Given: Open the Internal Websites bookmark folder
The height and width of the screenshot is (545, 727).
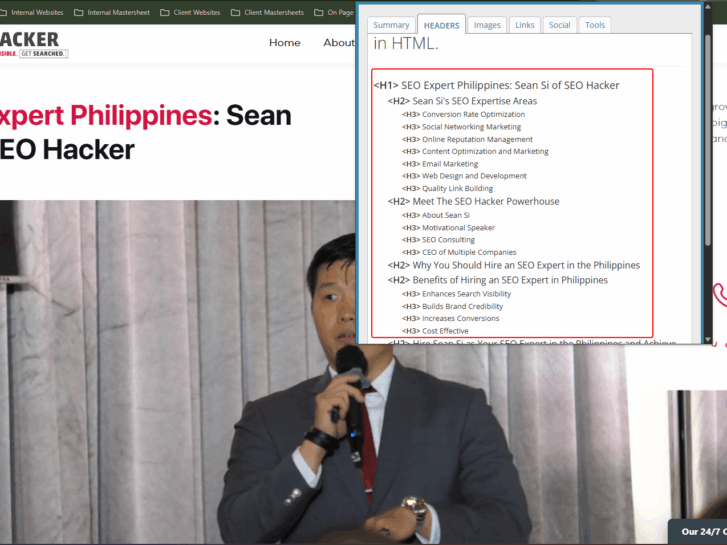Looking at the screenshot, I should [32, 13].
